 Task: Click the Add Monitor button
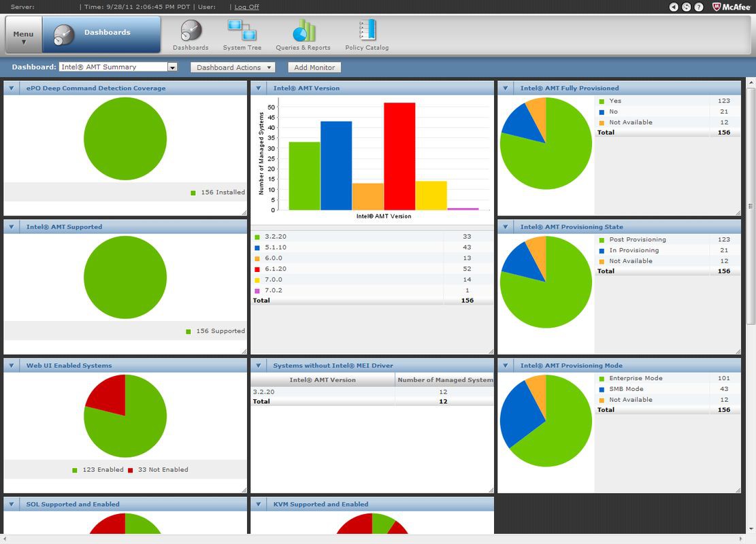(313, 67)
